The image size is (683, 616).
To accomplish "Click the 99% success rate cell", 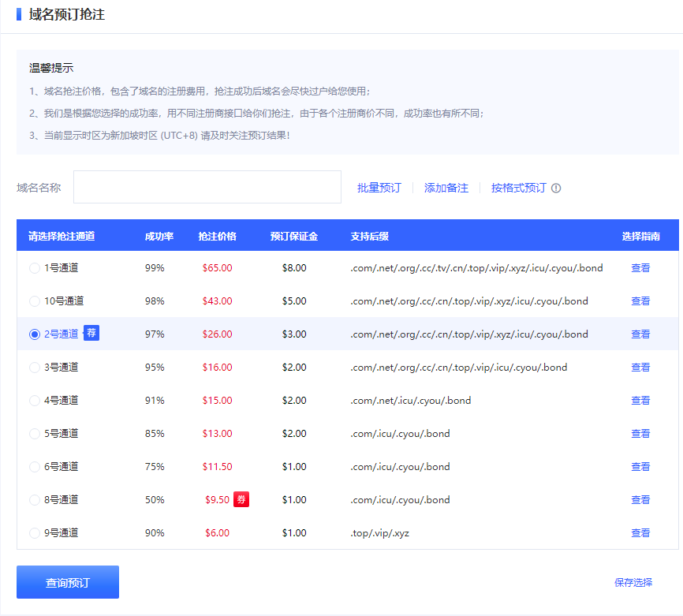I will click(x=155, y=268).
